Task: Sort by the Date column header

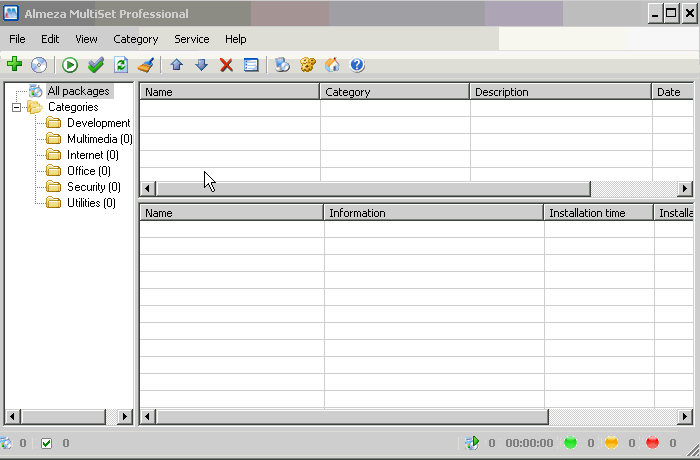Action: [x=673, y=92]
